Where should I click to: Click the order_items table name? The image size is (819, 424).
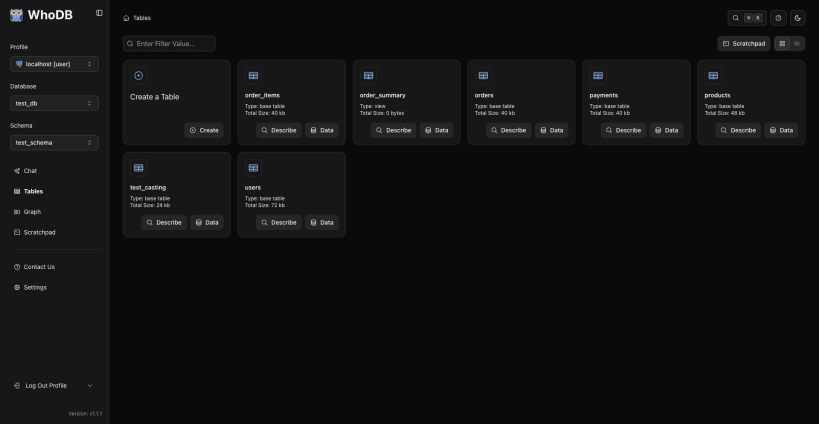click(262, 96)
